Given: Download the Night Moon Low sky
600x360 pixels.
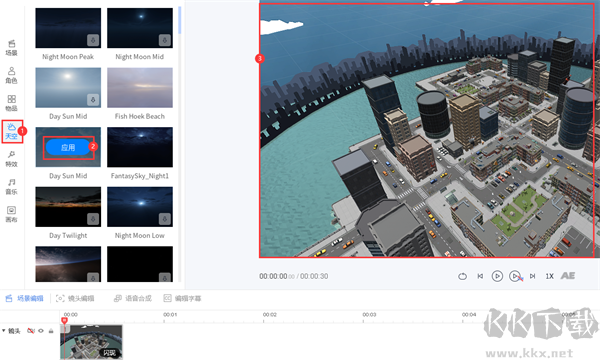Looking at the screenshot, I should (x=165, y=219).
